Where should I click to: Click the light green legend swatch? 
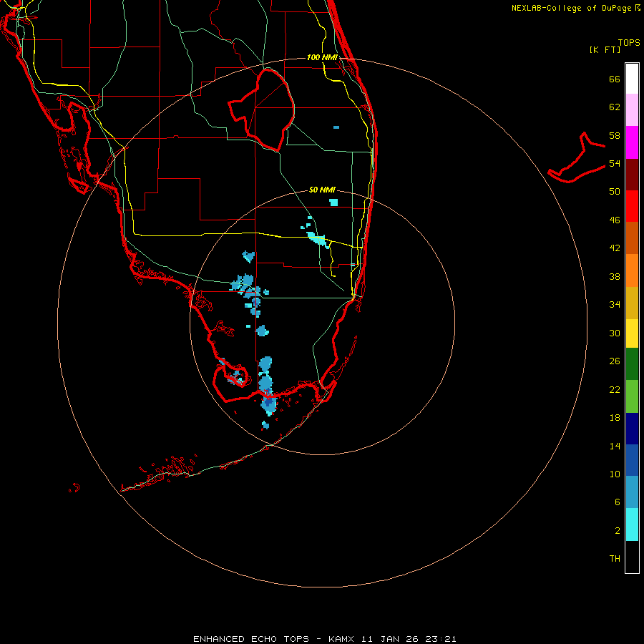point(632,396)
